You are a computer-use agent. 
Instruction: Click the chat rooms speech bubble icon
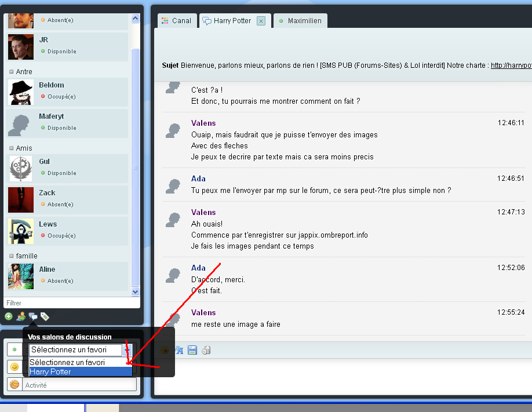33,316
